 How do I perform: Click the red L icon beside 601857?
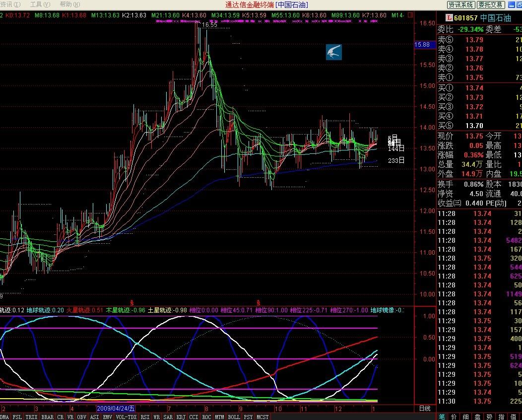coord(442,19)
